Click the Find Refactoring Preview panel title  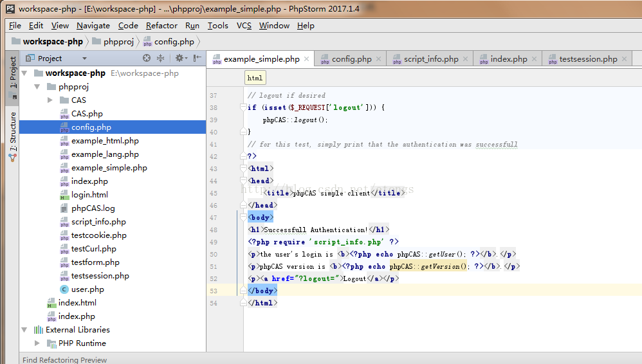coord(65,359)
